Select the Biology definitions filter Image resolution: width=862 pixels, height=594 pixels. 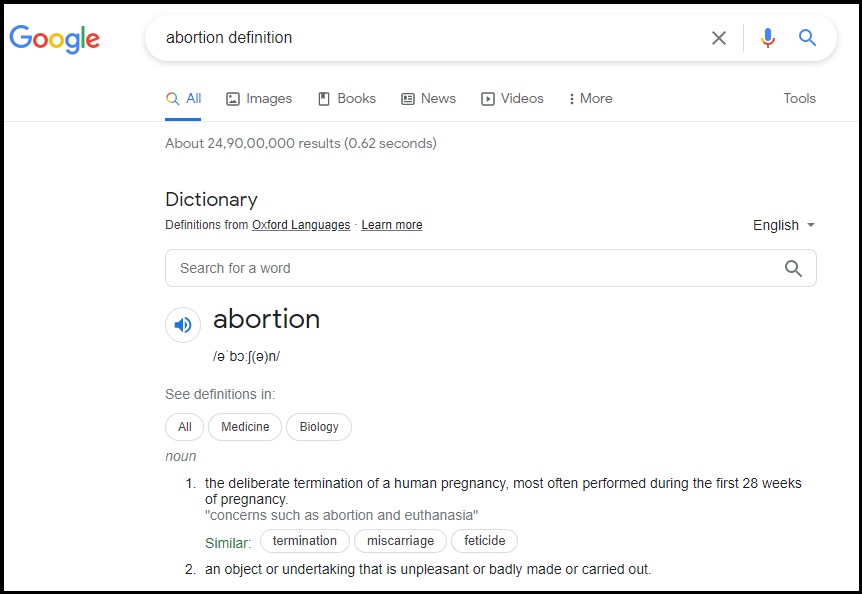tap(319, 427)
